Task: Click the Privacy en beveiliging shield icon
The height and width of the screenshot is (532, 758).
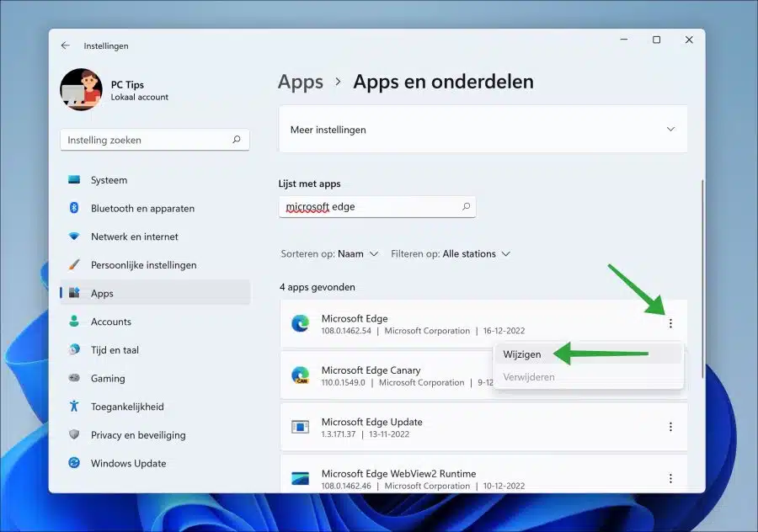Action: click(74, 434)
